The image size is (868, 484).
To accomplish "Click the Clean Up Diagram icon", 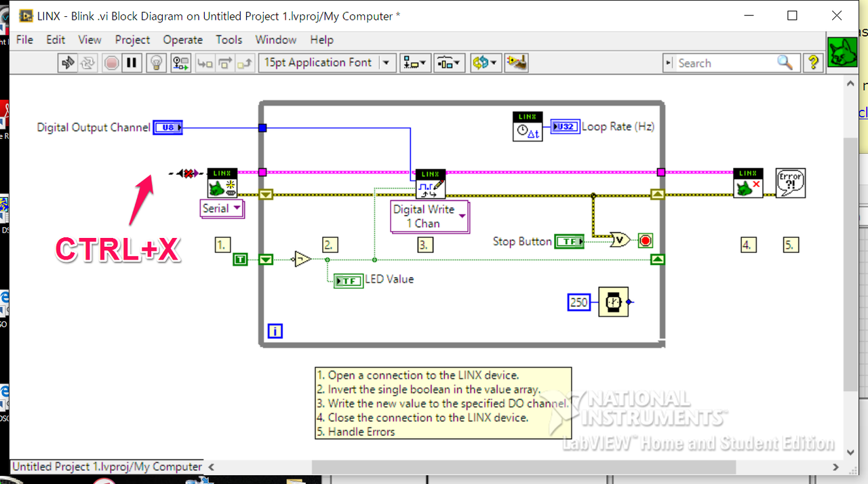I will click(x=517, y=63).
